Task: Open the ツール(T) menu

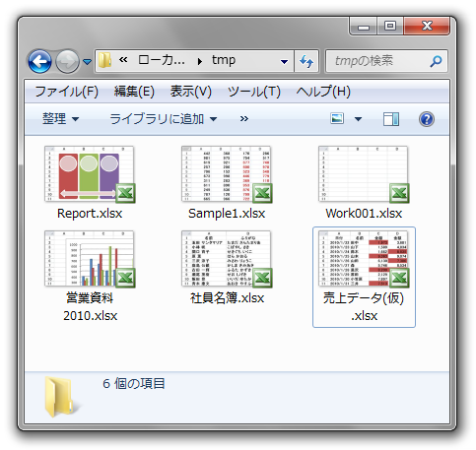Action: pos(254,92)
